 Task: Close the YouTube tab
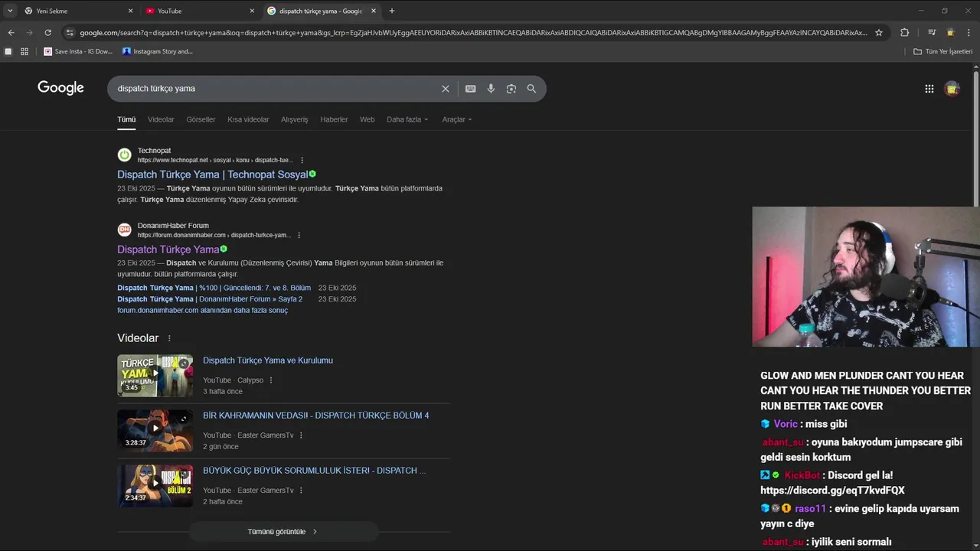click(x=252, y=11)
